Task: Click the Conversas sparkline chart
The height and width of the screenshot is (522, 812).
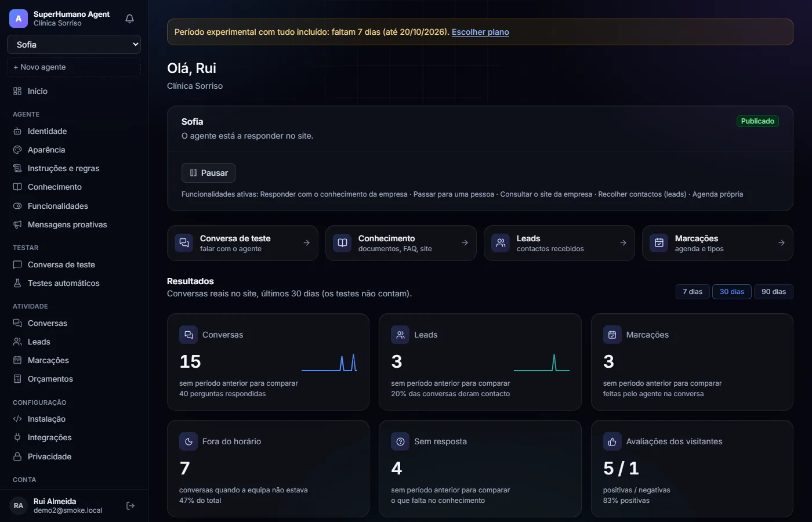Action: (329, 362)
